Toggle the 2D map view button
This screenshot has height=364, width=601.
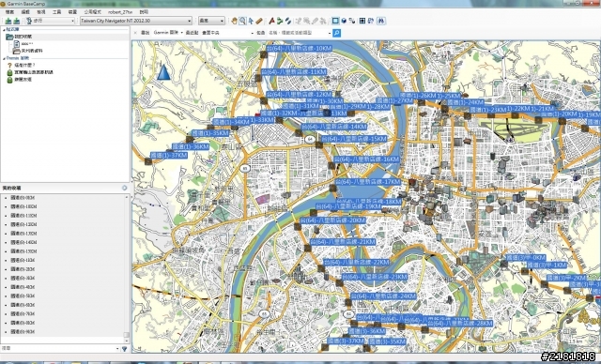(x=335, y=21)
